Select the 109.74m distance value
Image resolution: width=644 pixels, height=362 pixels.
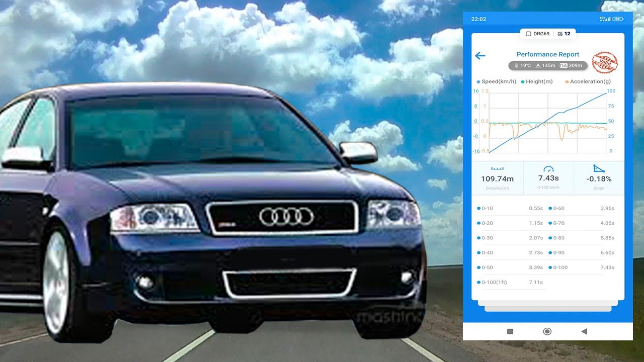point(497,179)
